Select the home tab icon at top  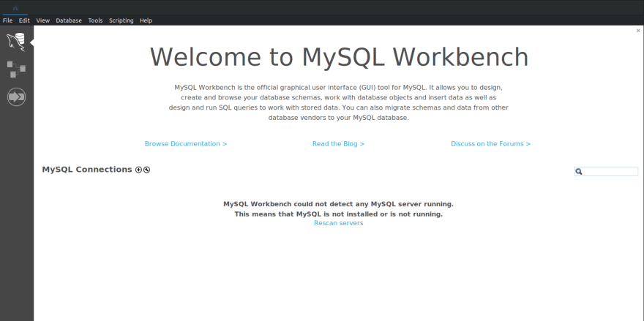click(x=15, y=8)
